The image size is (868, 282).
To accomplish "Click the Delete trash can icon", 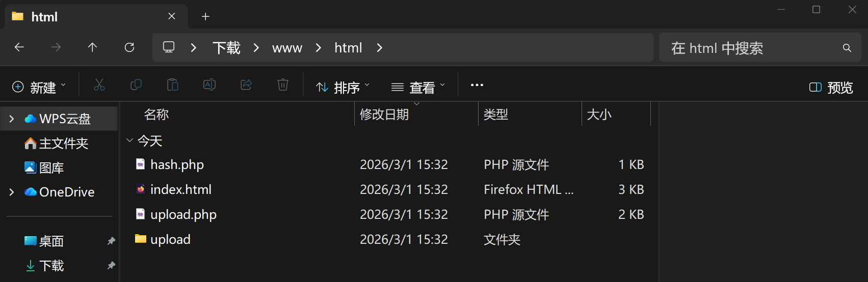I will [283, 85].
